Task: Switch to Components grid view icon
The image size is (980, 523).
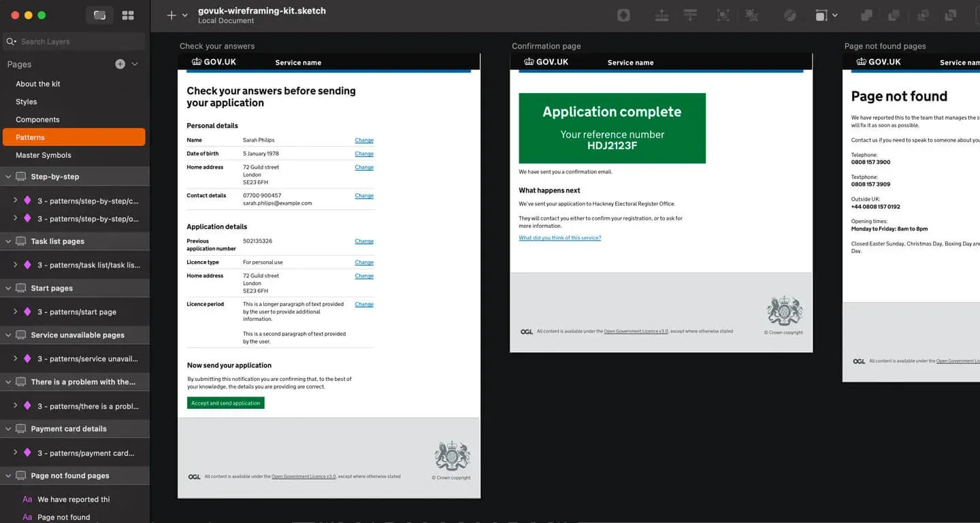Action: [127, 15]
